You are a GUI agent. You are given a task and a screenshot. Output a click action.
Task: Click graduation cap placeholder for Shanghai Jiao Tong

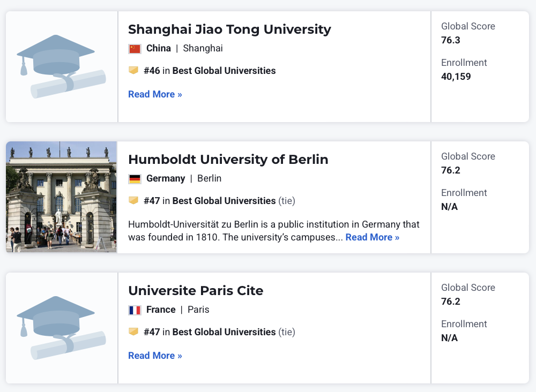62,66
